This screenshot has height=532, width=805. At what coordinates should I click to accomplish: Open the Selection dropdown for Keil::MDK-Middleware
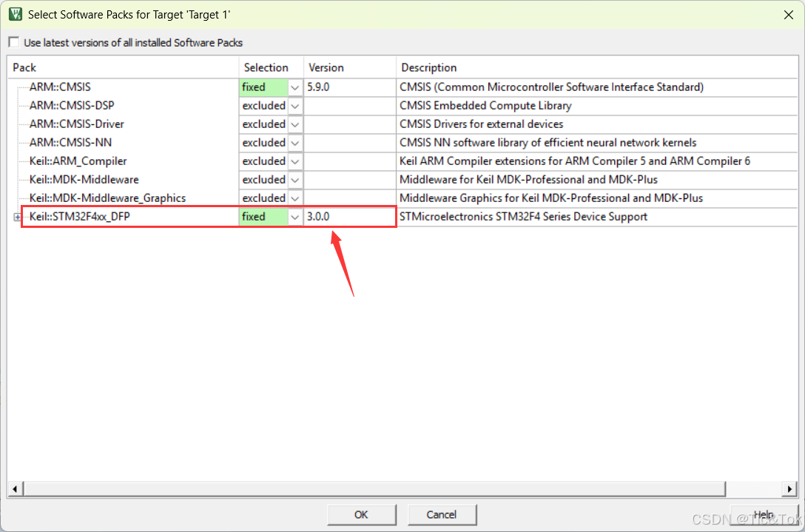[294, 180]
